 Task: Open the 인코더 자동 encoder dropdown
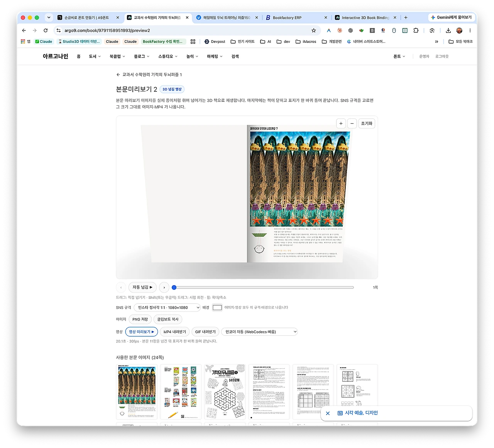[259, 332]
